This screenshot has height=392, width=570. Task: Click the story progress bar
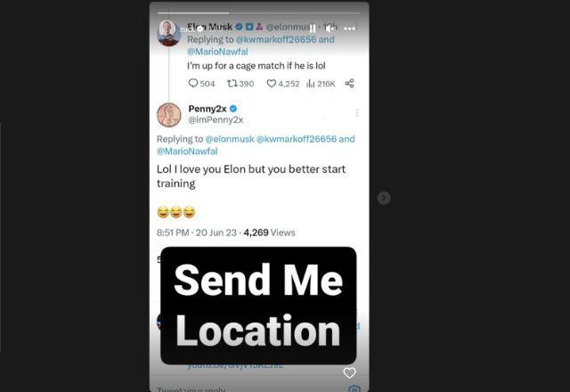click(x=259, y=12)
